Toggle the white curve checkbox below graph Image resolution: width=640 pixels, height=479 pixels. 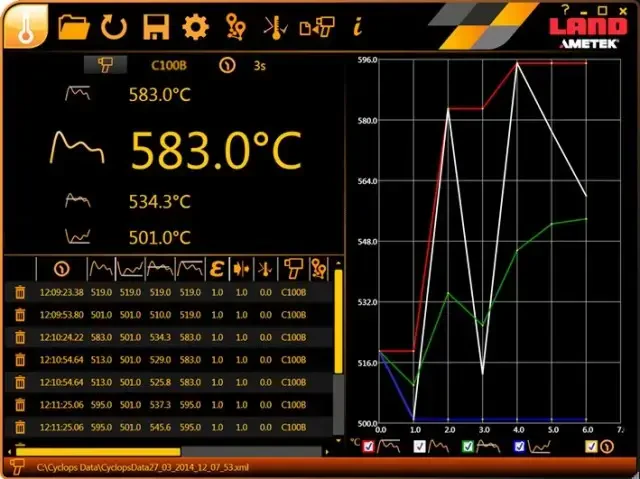[420, 447]
